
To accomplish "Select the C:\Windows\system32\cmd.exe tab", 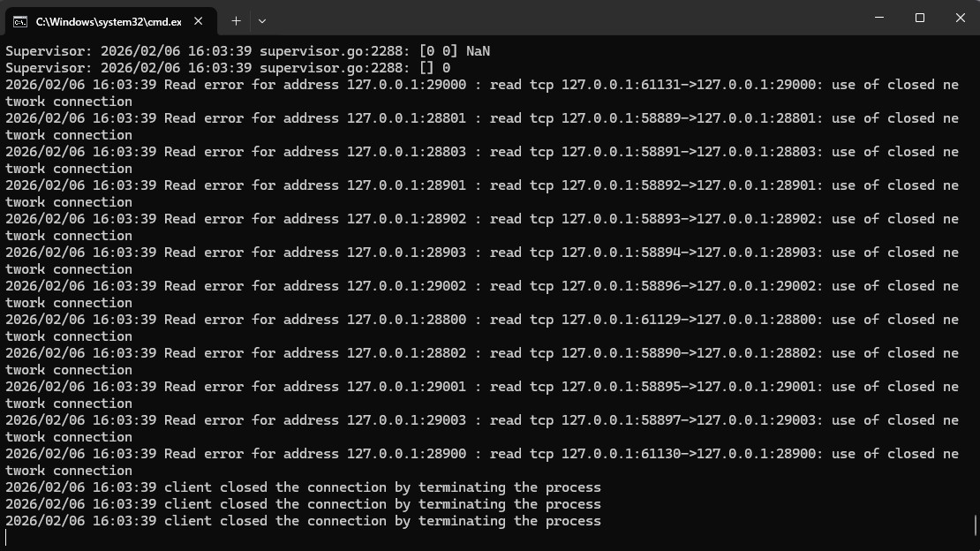I will pos(108,21).
